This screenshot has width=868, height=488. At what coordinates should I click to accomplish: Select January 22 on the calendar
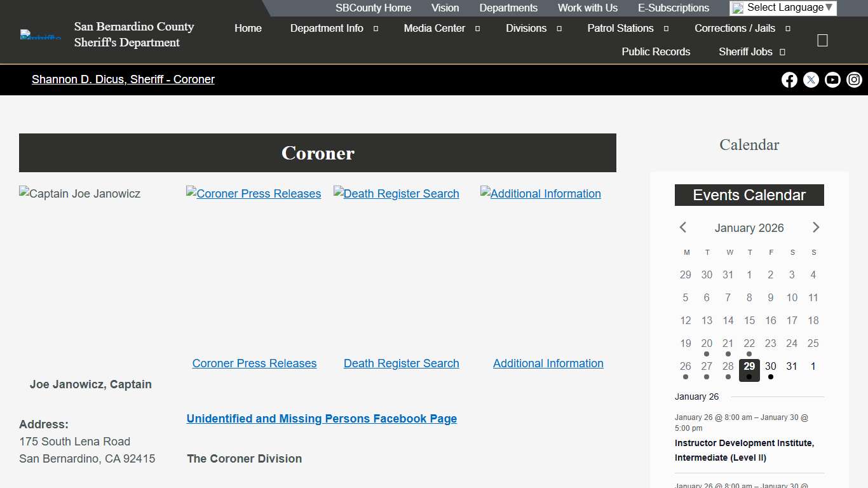[749, 343]
